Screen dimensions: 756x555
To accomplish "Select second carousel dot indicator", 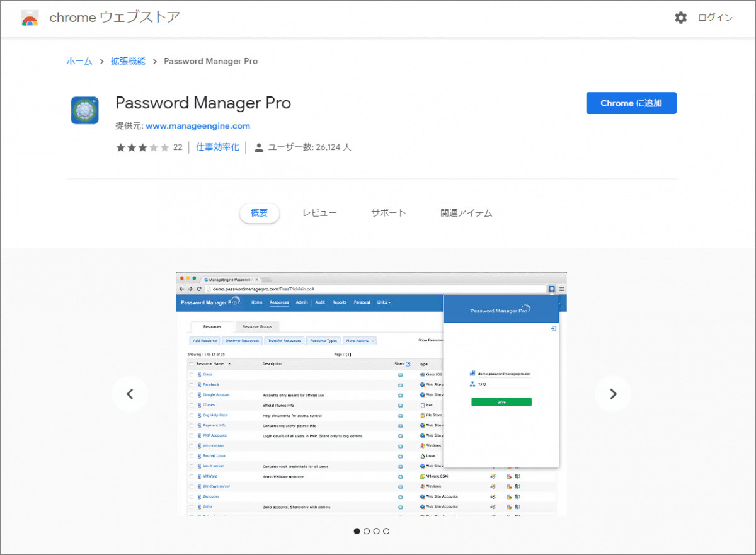I will [x=367, y=531].
